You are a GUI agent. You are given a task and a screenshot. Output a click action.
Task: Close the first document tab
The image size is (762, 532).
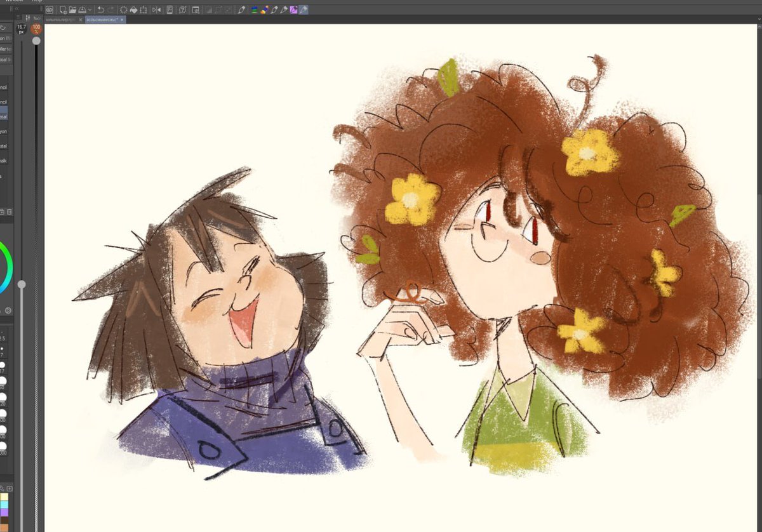[x=81, y=20]
